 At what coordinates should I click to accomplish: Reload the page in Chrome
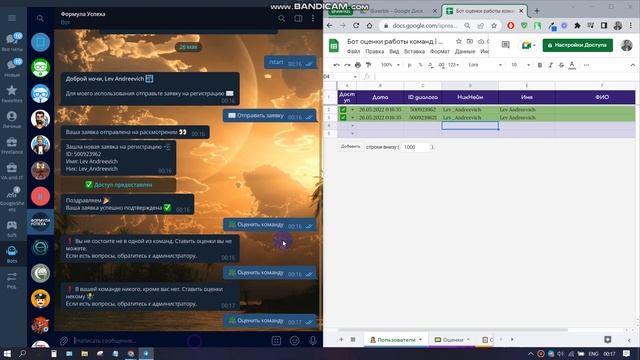pyautogui.click(x=356, y=25)
